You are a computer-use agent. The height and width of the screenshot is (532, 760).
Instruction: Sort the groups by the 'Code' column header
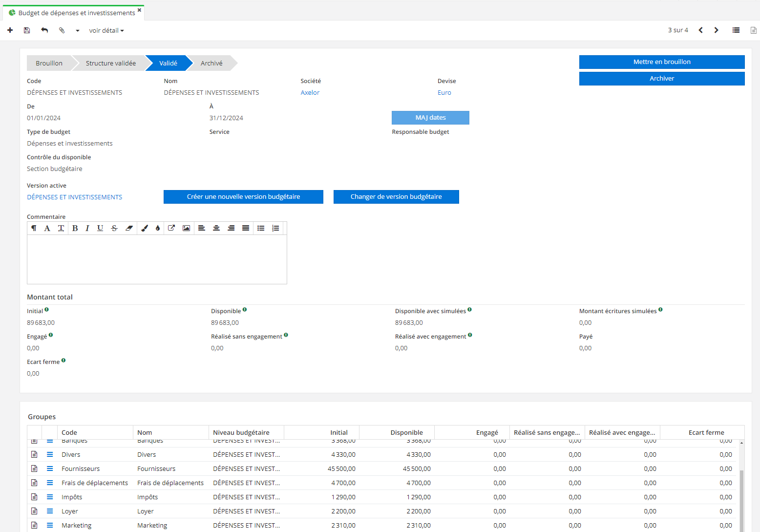tap(95, 432)
